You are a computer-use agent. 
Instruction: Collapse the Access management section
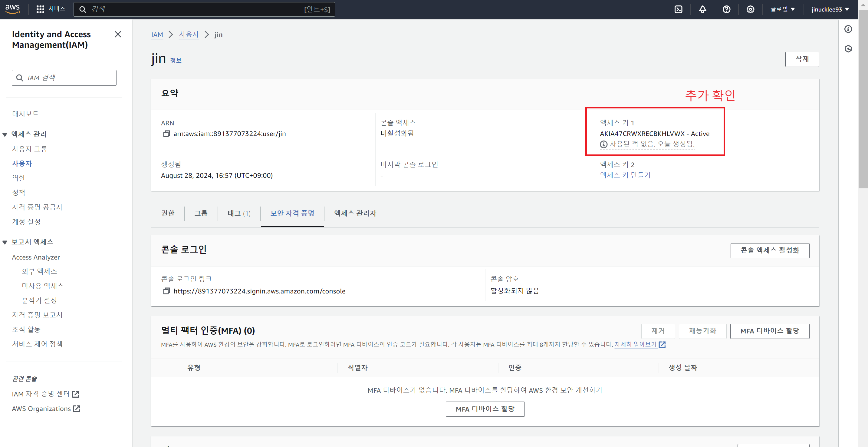[x=5, y=134]
